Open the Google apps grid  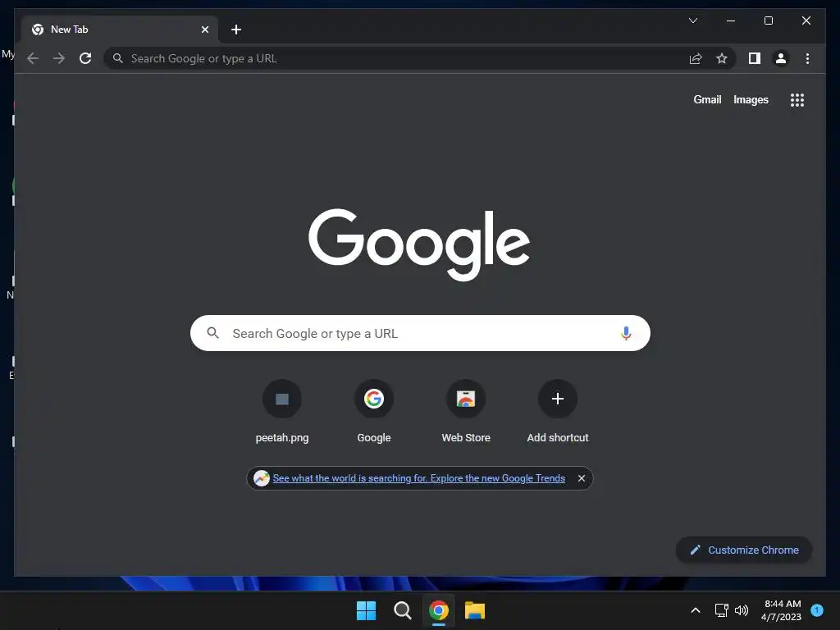[x=797, y=100]
